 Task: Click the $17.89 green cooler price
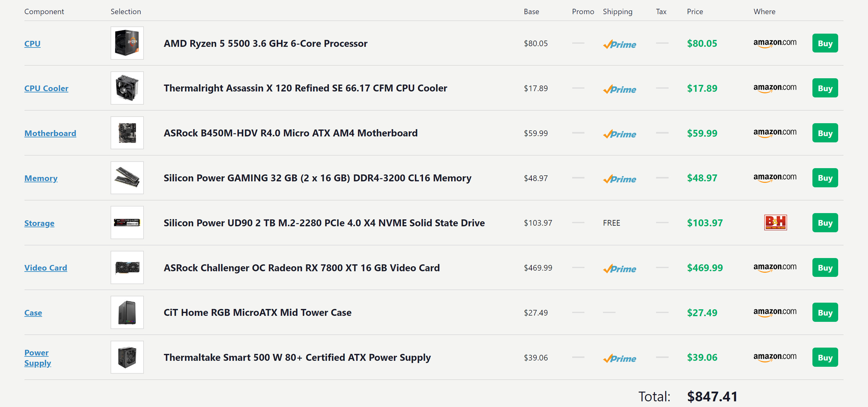pos(702,88)
